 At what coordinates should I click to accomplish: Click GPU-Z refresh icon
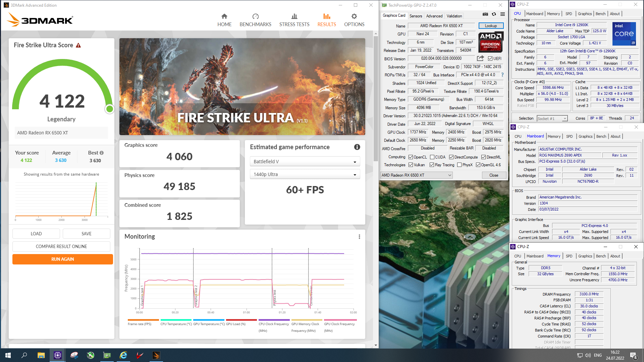coord(494,14)
